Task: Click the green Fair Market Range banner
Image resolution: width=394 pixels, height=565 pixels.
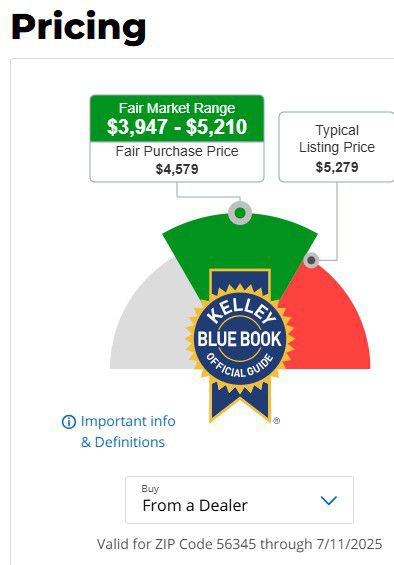Action: tap(177, 118)
